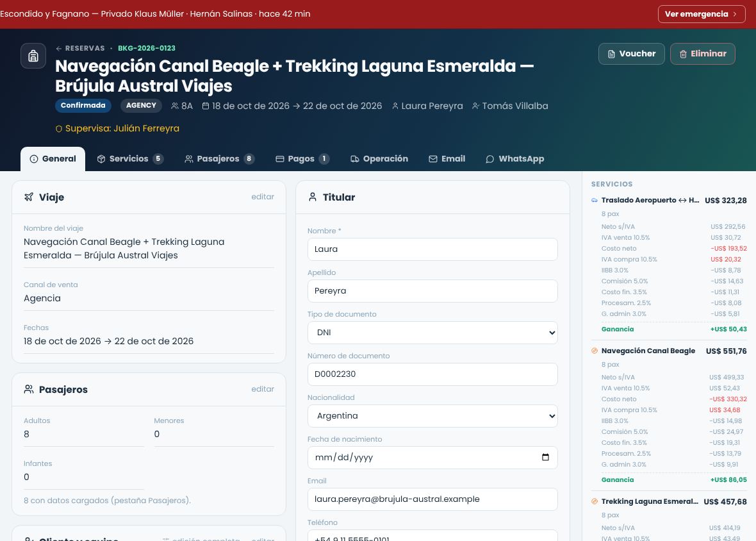The height and width of the screenshot is (541, 756).
Task: Click the person icon in the Titular card header
Action: coord(313,197)
